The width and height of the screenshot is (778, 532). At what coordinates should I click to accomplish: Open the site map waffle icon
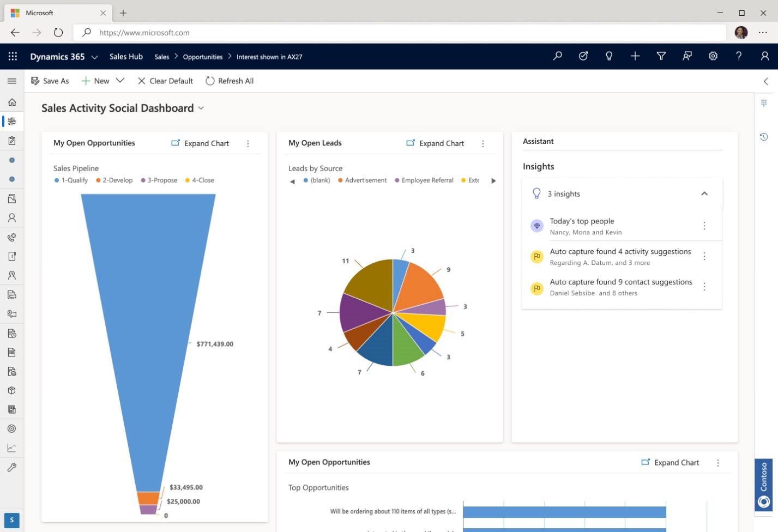pos(12,56)
